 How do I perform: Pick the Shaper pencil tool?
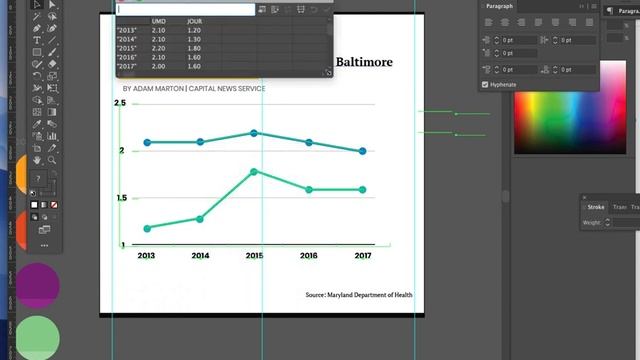coord(37,64)
